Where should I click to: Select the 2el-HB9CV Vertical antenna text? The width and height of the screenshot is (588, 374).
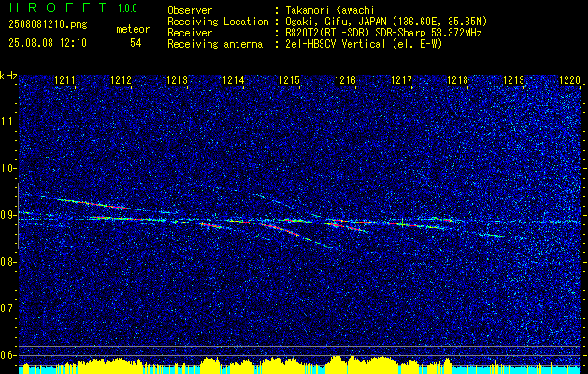coord(364,44)
